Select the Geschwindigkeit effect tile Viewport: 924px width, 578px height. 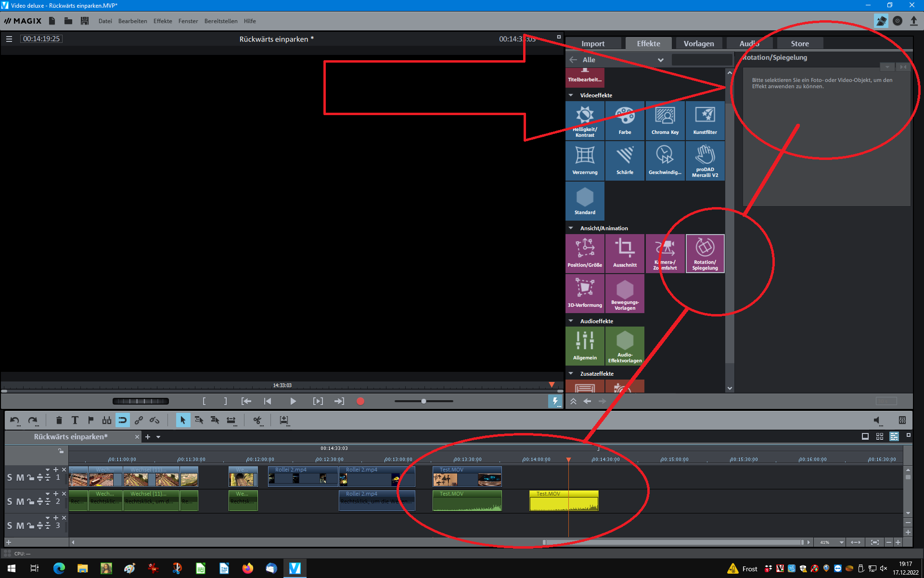click(665, 161)
